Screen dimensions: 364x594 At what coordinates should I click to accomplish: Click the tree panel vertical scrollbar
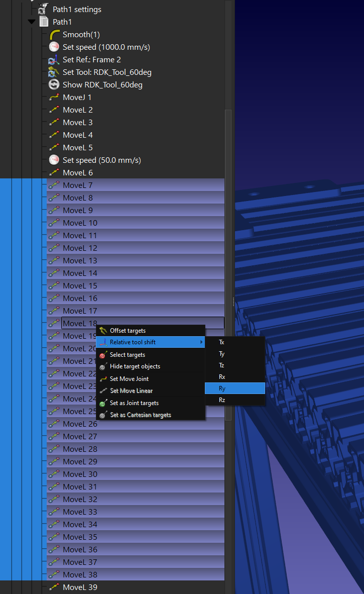pos(228,251)
